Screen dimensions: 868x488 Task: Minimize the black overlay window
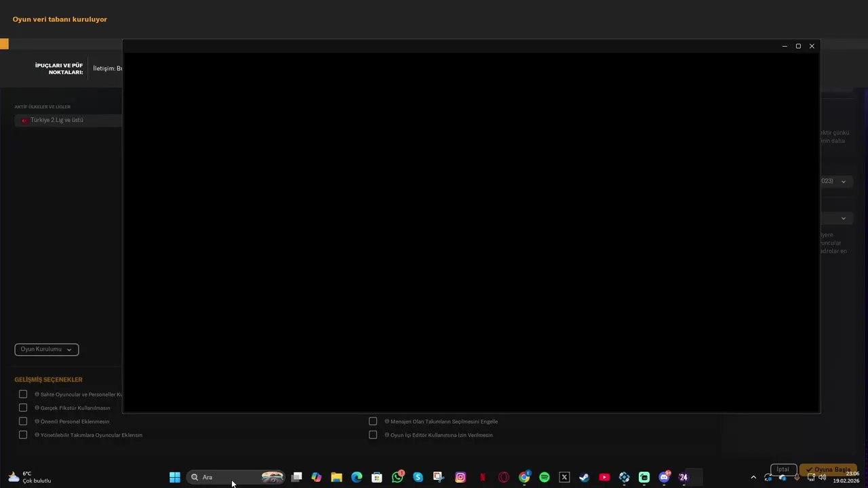(x=785, y=46)
